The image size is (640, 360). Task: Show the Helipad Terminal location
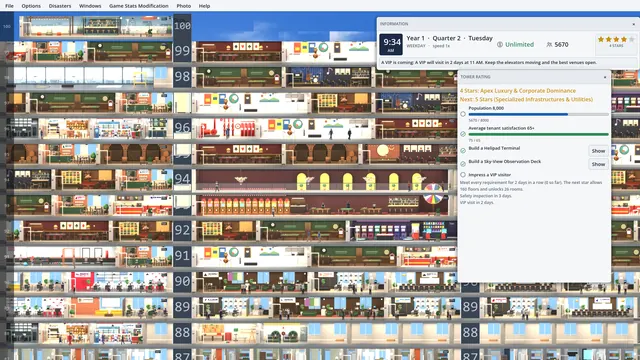tap(598, 151)
